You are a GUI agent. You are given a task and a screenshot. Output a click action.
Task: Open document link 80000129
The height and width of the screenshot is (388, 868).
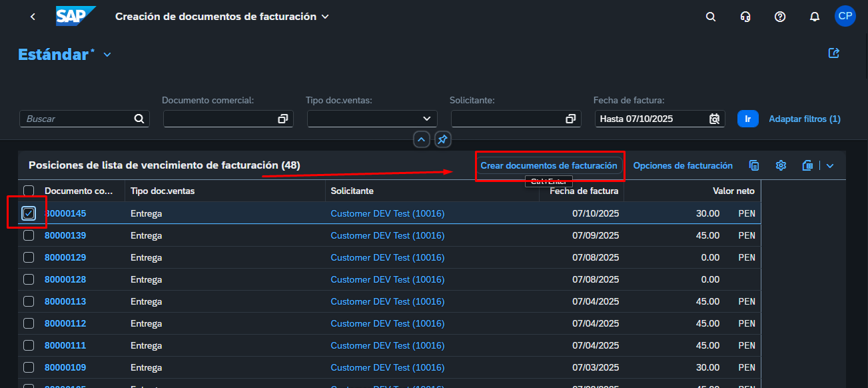(65, 257)
